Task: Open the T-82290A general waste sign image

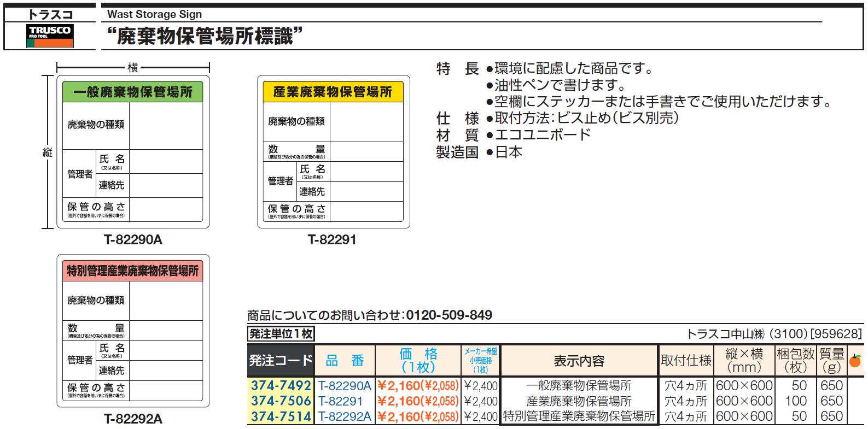Action: [133, 152]
